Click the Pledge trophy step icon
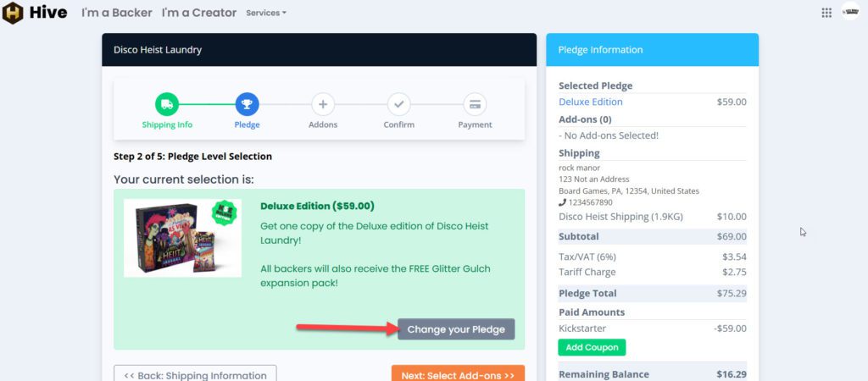The image size is (868, 381). click(x=247, y=105)
